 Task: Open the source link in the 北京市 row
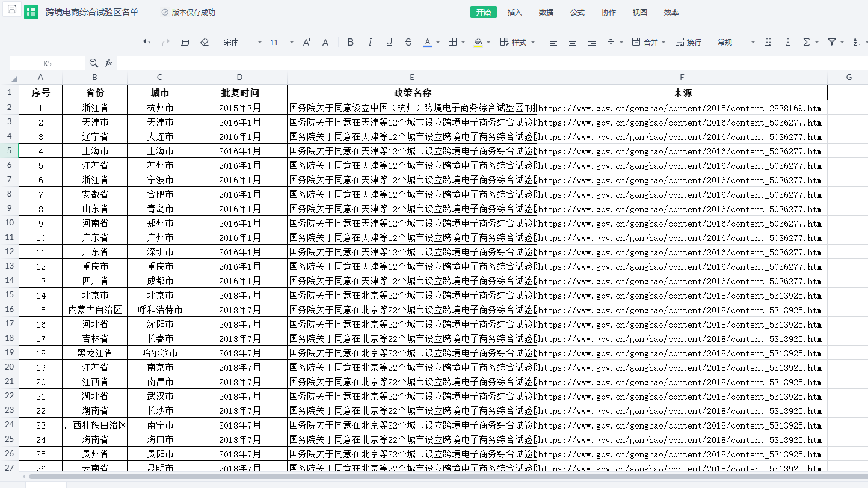pyautogui.click(x=680, y=296)
